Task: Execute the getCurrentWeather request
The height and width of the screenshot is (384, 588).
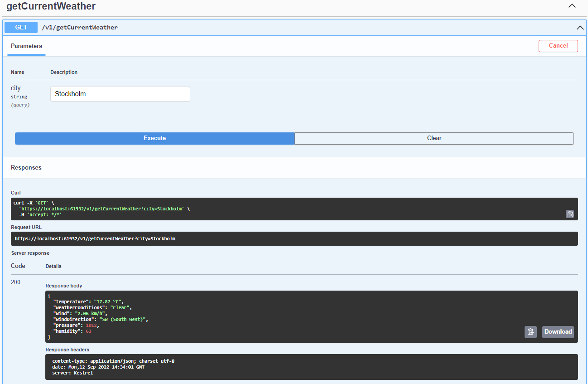Action: coord(154,138)
